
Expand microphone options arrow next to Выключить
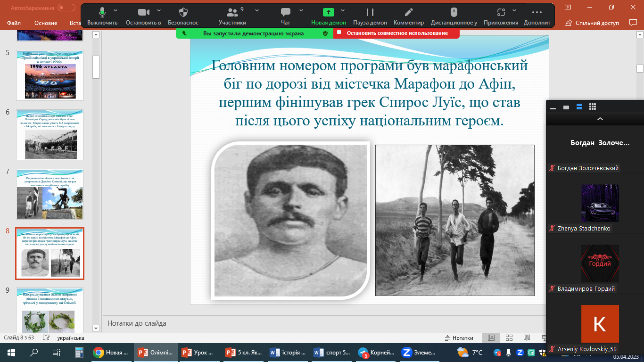point(116,10)
